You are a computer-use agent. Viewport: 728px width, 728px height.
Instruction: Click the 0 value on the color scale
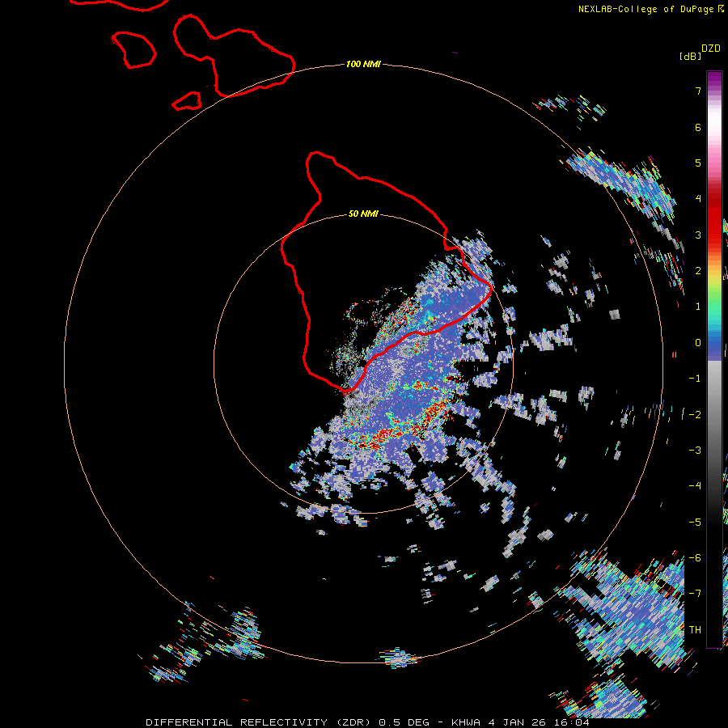[698, 343]
